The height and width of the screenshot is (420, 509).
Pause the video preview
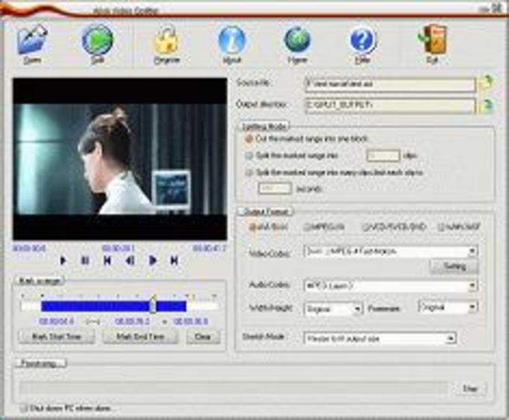(85, 261)
